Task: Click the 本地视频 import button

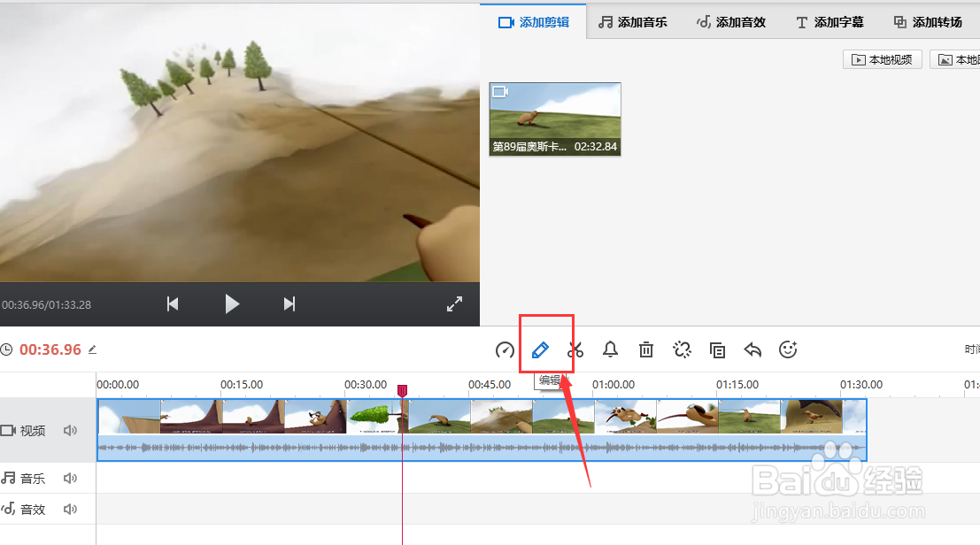Action: pyautogui.click(x=883, y=59)
